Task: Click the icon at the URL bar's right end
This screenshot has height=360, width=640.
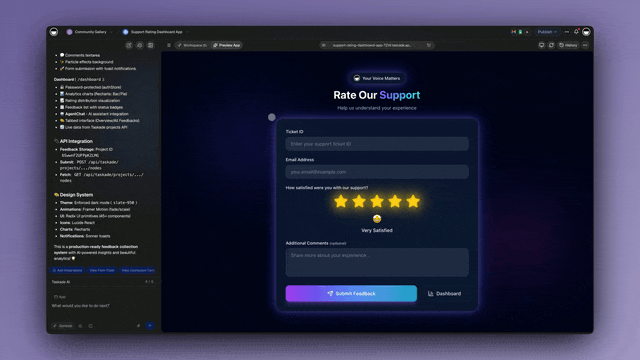Action: (x=429, y=45)
